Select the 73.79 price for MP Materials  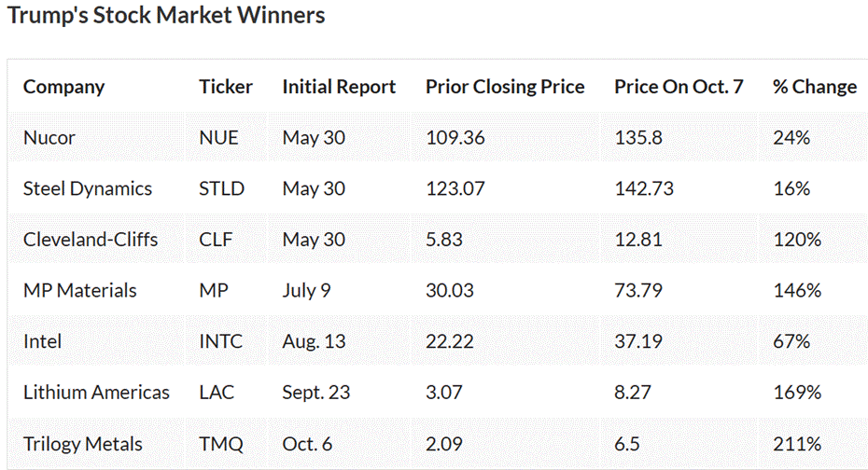638,291
